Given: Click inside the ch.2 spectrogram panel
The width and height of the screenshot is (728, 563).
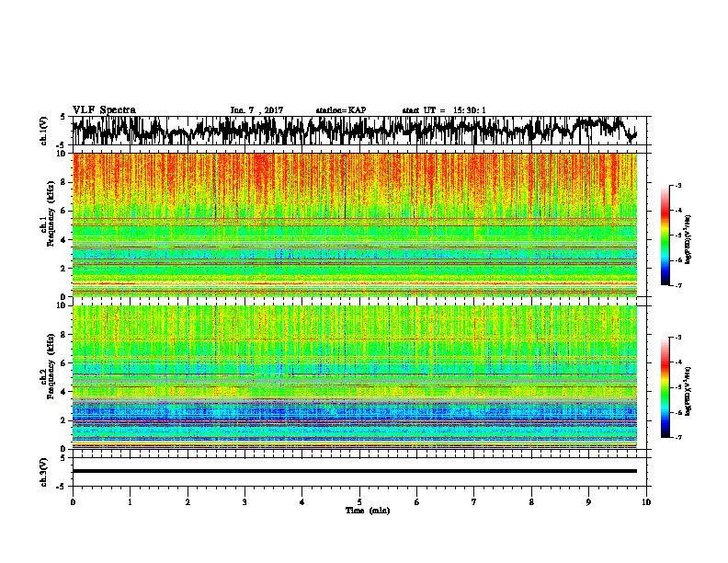Looking at the screenshot, I should tap(354, 377).
